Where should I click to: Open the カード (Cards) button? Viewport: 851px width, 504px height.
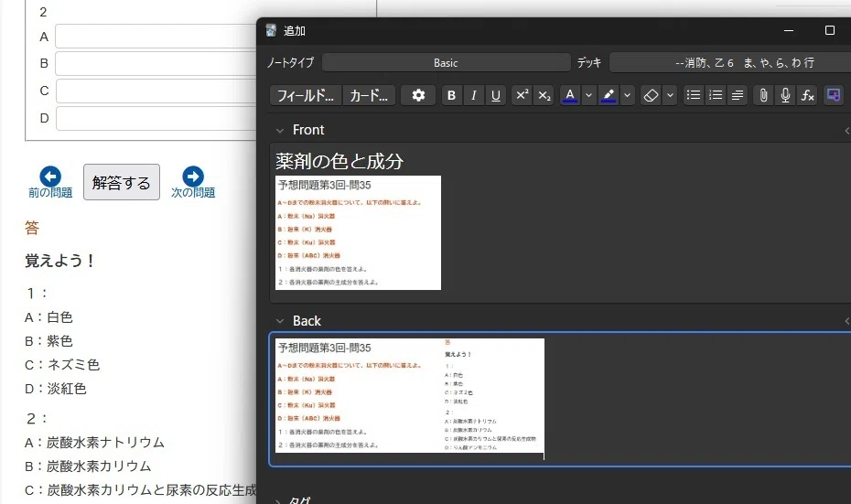click(x=369, y=95)
